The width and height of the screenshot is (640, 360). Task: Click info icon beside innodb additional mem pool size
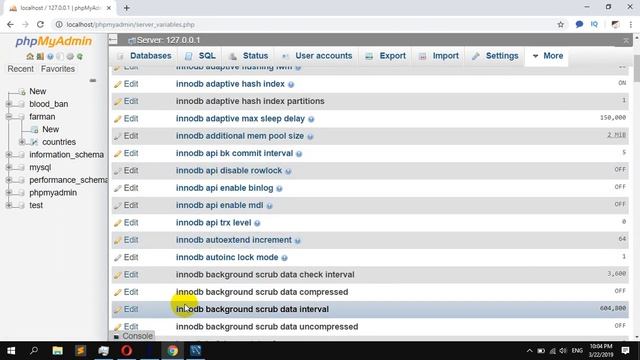click(x=310, y=136)
